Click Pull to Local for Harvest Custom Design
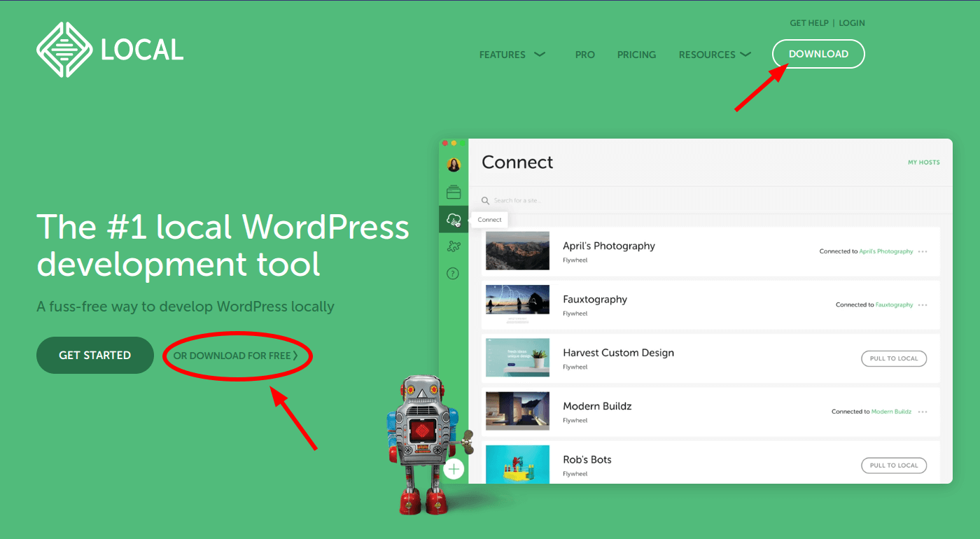Viewport: 980px width, 539px height. [893, 358]
